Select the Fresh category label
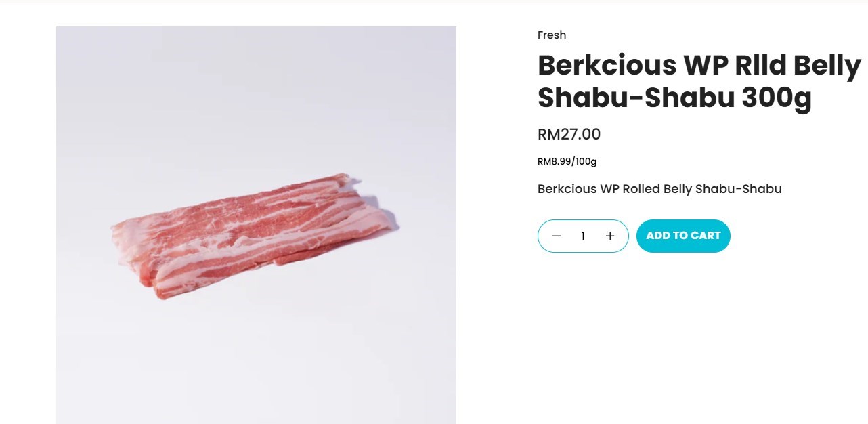This screenshot has width=868, height=424. (552, 35)
